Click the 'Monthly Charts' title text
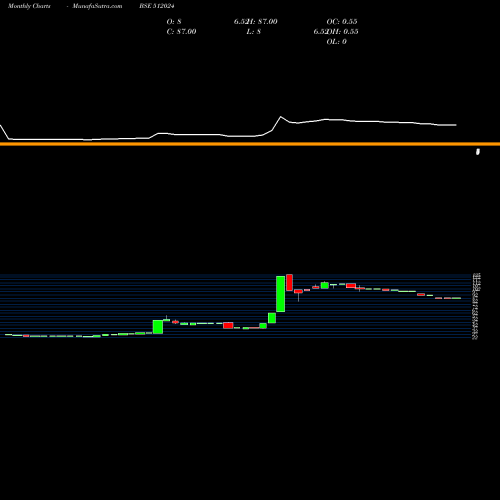This screenshot has width=500, height=500. (x=29, y=6)
